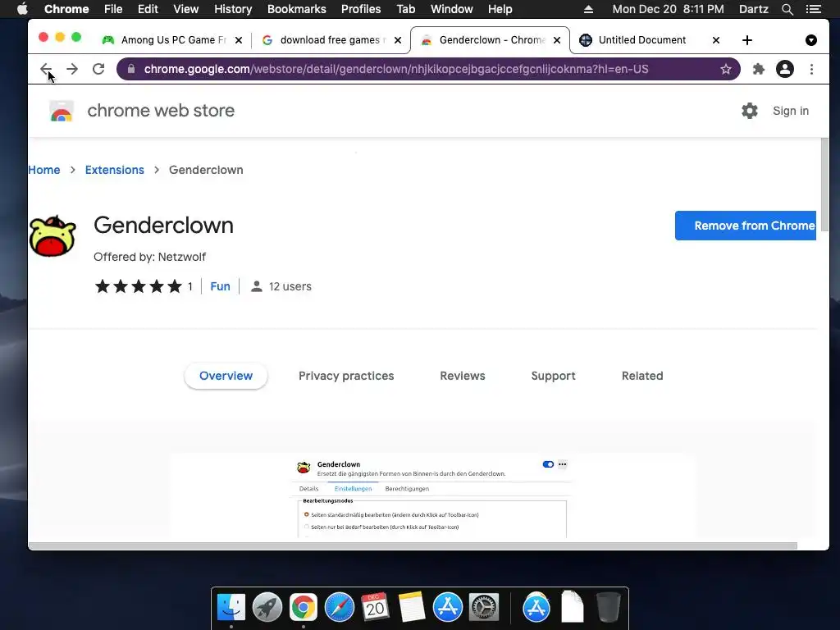Click the horizontal page scrollbar

[x=413, y=546]
